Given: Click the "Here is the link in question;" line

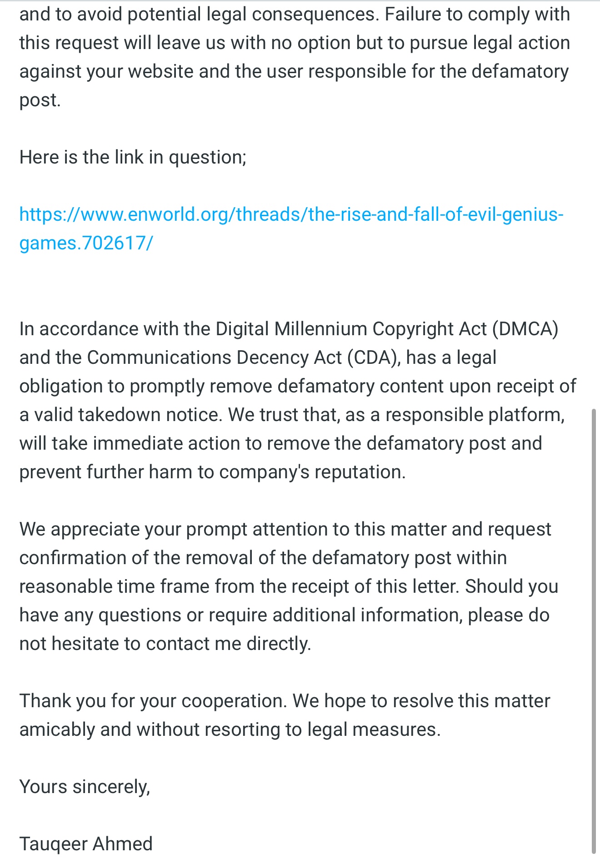Looking at the screenshot, I should (132, 158).
